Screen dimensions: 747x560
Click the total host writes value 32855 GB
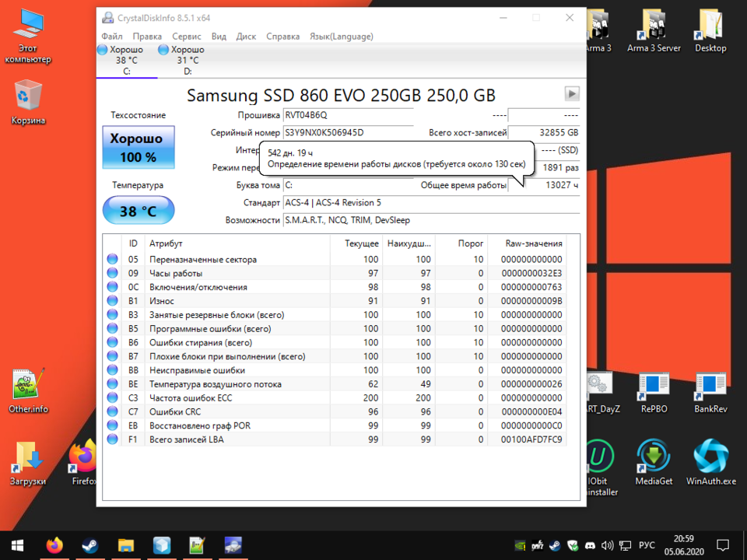(544, 132)
